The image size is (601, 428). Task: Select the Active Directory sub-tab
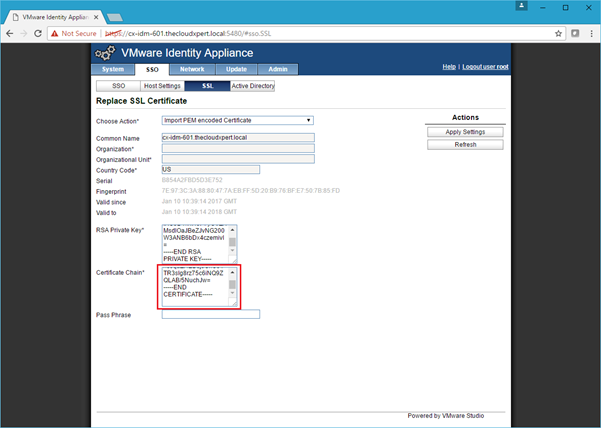pyautogui.click(x=252, y=86)
